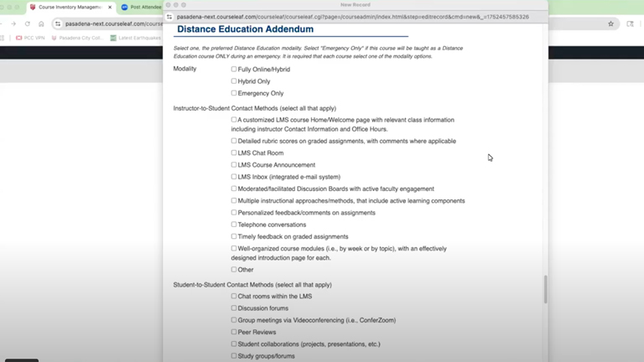The image size is (644, 362).
Task: Tick the Peer Reviews checkbox
Action: tap(234, 332)
